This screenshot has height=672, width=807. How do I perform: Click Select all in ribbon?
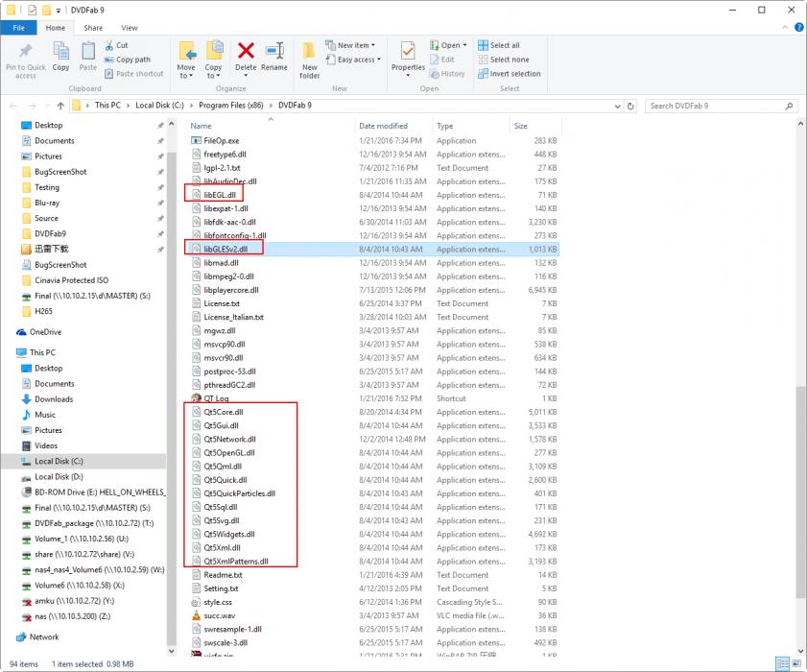[x=504, y=45]
